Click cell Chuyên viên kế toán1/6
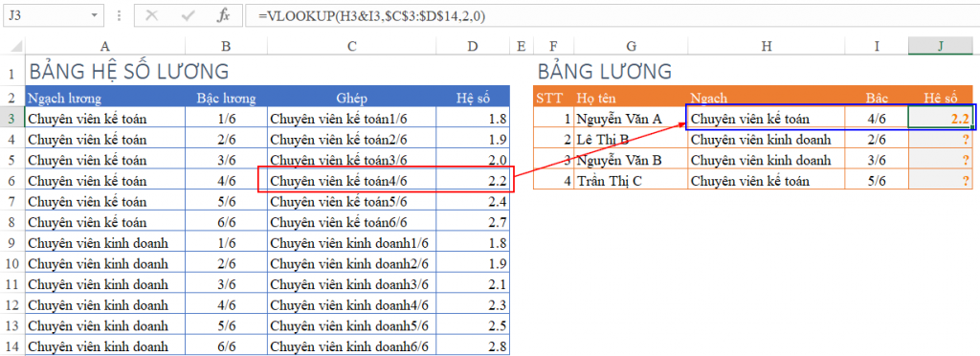980x356 pixels. pyautogui.click(x=352, y=118)
